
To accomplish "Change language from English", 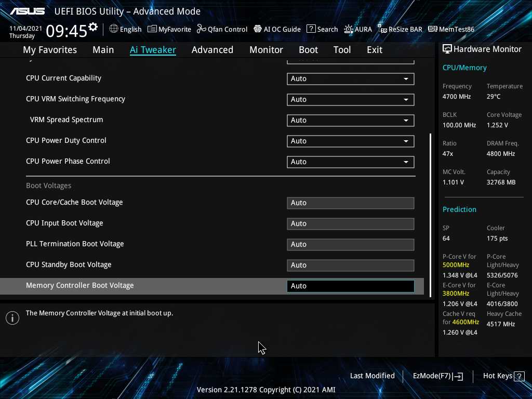I will tap(130, 29).
